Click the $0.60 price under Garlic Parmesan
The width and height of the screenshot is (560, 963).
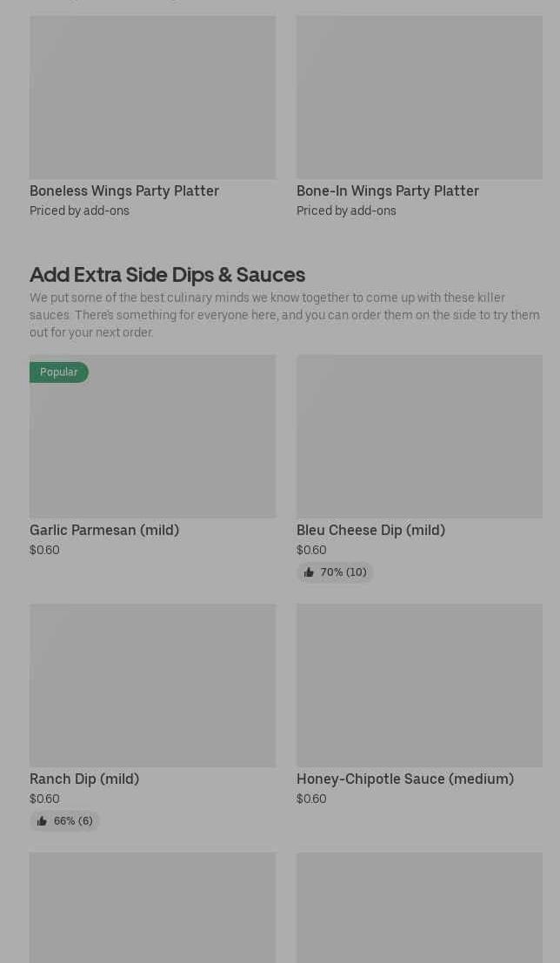(x=44, y=550)
